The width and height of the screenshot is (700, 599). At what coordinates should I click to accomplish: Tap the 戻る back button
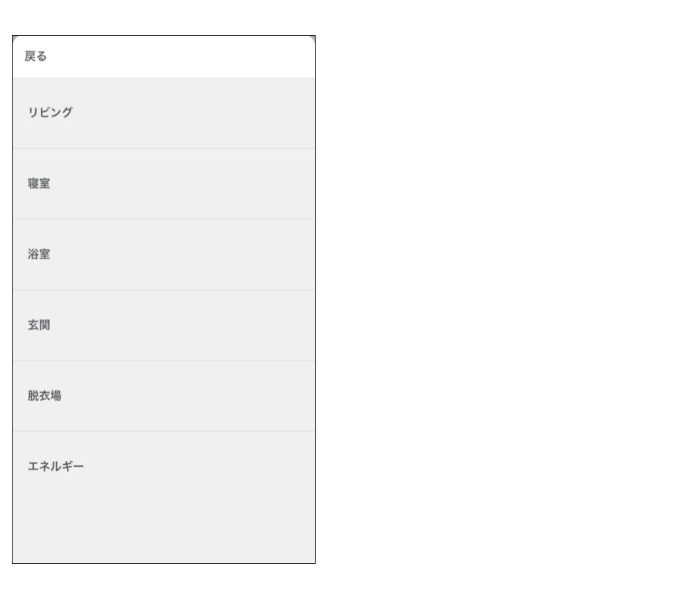[36, 57]
